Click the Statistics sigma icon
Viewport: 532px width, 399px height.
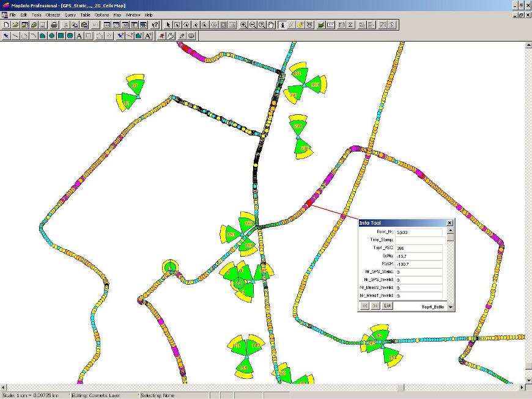pos(350,25)
